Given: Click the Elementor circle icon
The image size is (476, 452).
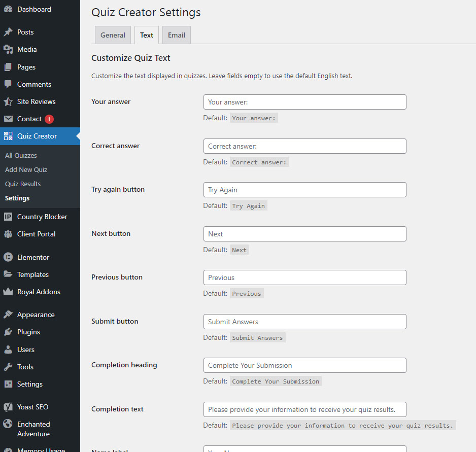Looking at the screenshot, I should pyautogui.click(x=8, y=257).
